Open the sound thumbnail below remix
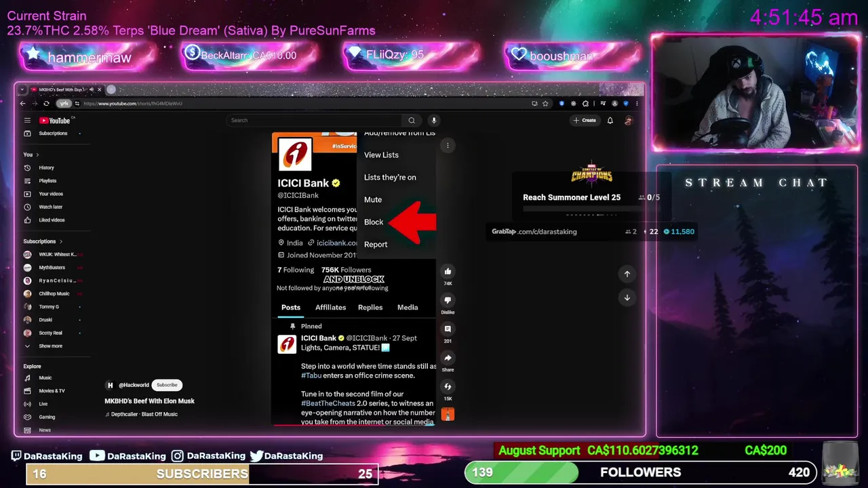This screenshot has width=868, height=488. [x=448, y=414]
